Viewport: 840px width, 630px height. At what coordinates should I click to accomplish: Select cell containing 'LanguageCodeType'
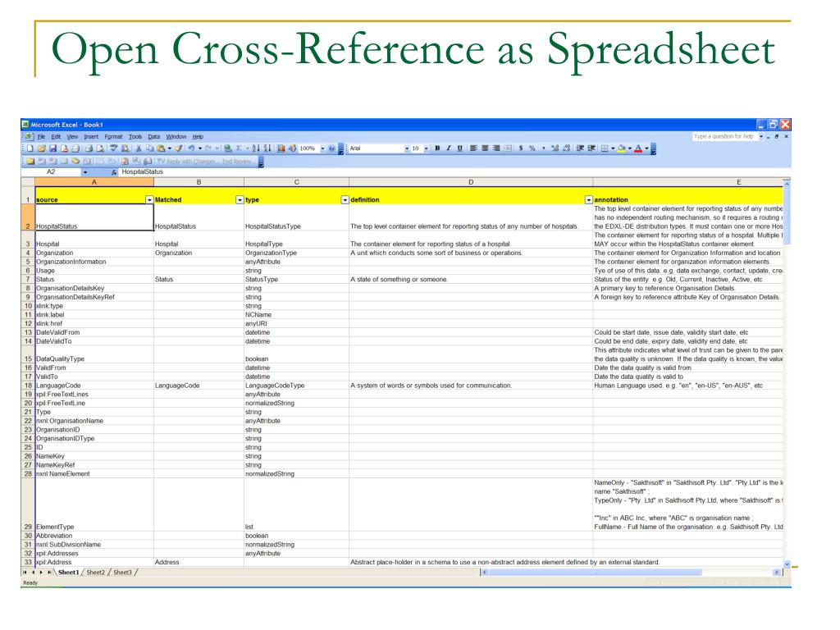coord(296,386)
